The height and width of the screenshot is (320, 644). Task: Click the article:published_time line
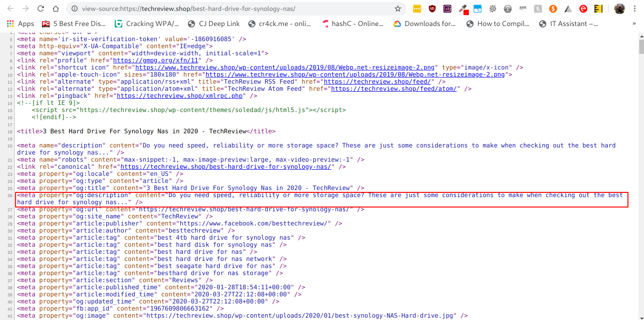point(161,287)
